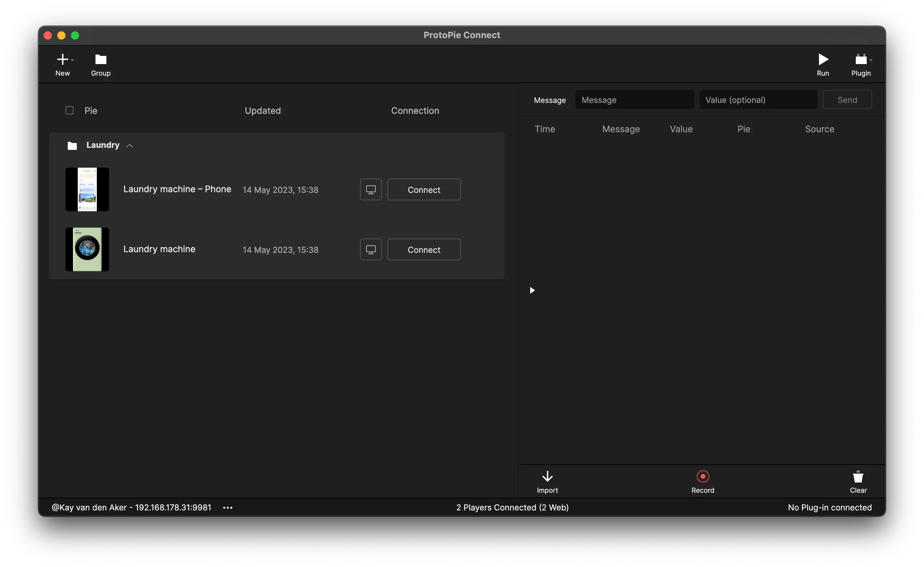Clear the message log with trash icon
Viewport: 924px width, 567px height.
pos(858,477)
